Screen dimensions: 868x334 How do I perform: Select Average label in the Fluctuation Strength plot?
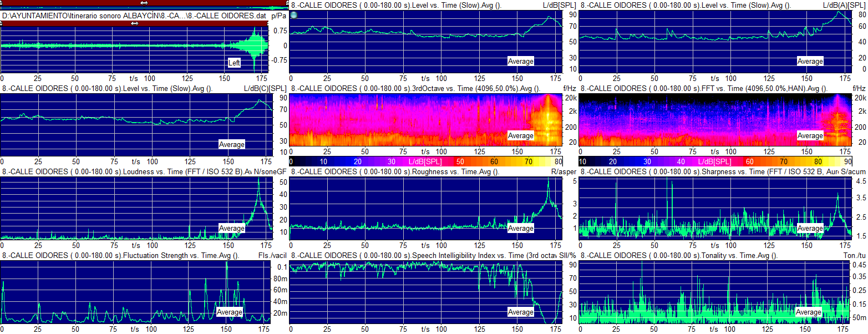(230, 312)
